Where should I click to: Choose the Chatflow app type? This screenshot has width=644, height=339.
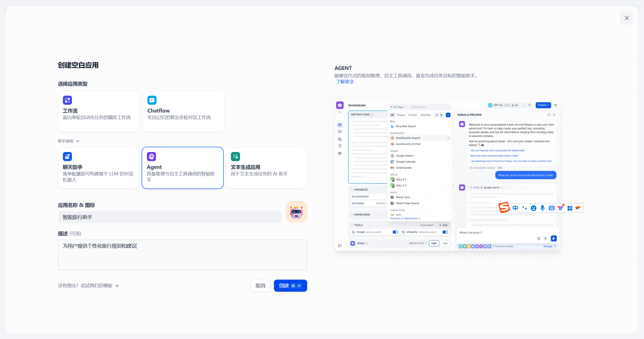[x=183, y=111]
